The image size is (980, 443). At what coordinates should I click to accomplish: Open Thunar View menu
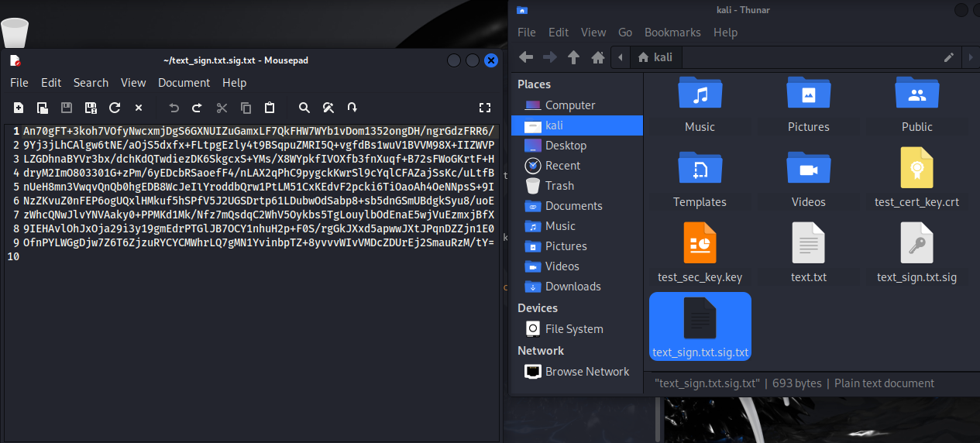pyautogui.click(x=593, y=33)
